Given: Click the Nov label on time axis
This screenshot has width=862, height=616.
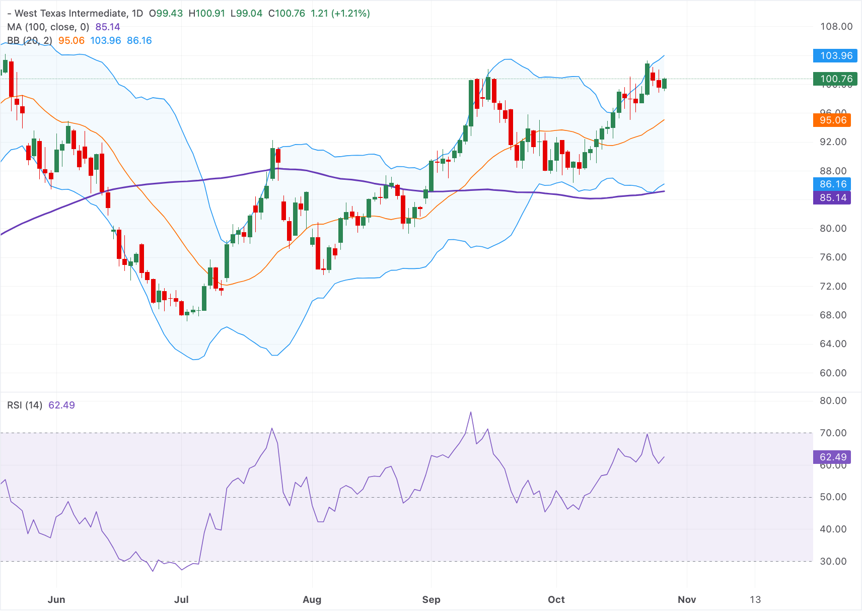Looking at the screenshot, I should 687,600.
